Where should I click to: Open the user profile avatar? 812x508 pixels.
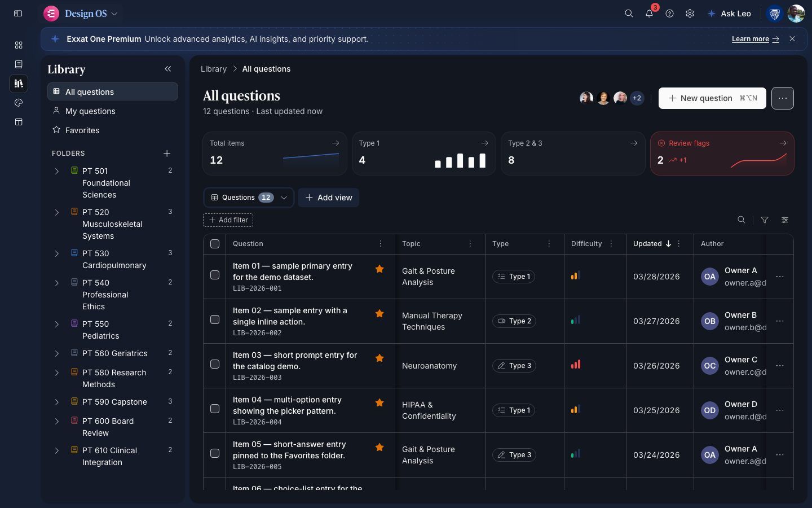pos(796,14)
